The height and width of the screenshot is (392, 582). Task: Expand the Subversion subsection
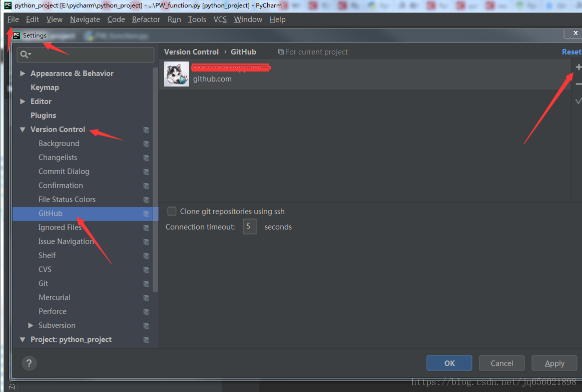[31, 325]
